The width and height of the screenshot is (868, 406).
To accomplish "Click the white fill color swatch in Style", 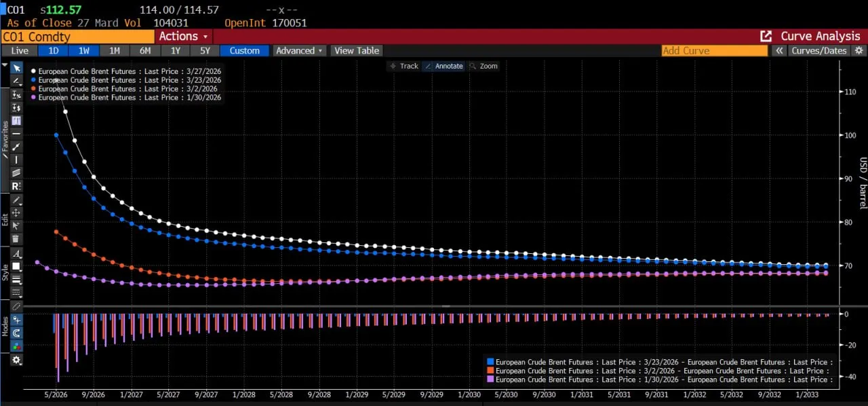I will click(x=16, y=266).
